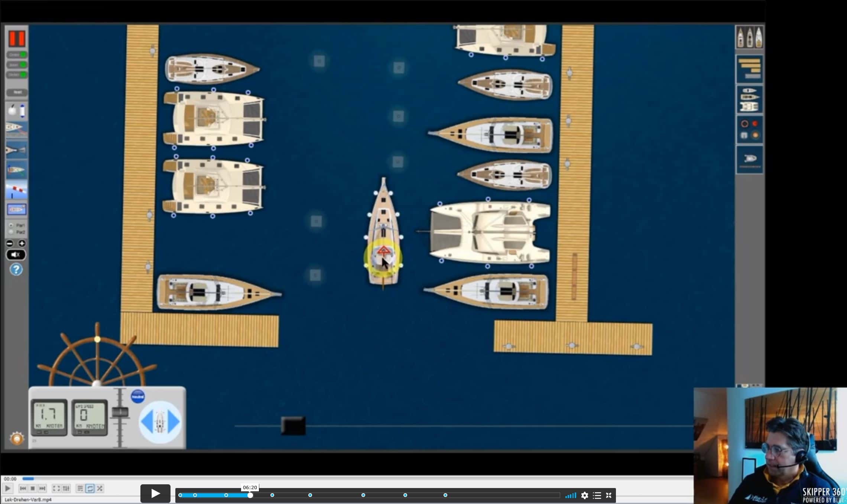847x504 pixels.
Task: Select the Par2 radio button
Action: coord(11,232)
